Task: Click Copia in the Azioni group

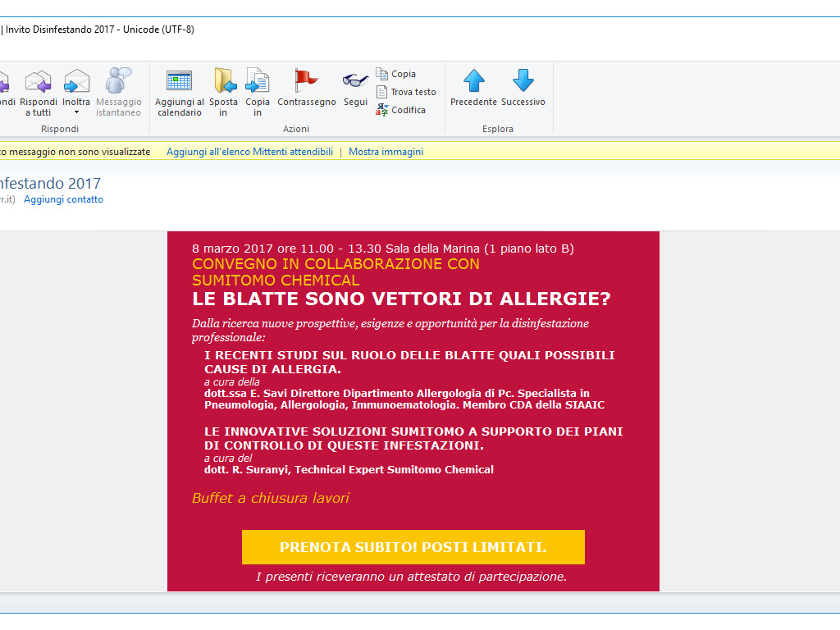Action: coord(402,74)
